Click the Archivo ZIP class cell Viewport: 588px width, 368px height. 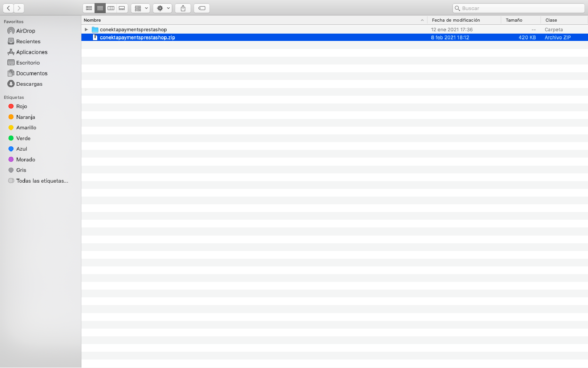558,37
